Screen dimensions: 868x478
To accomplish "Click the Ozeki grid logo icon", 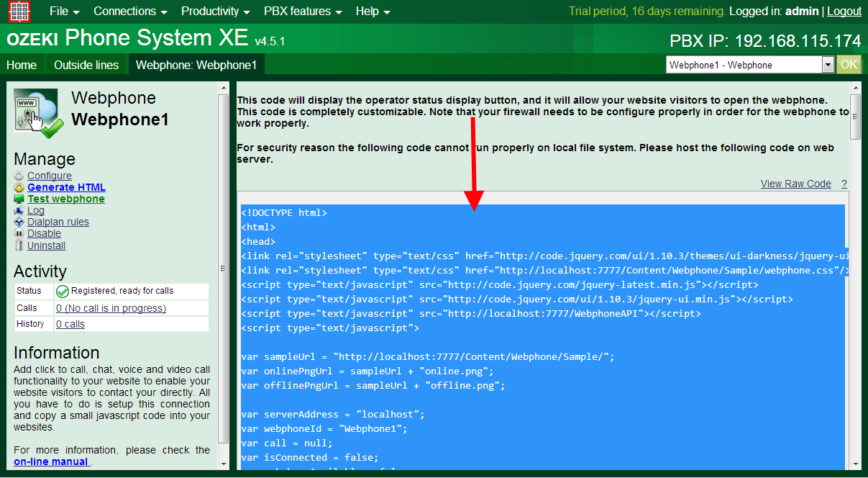I will (x=19, y=12).
